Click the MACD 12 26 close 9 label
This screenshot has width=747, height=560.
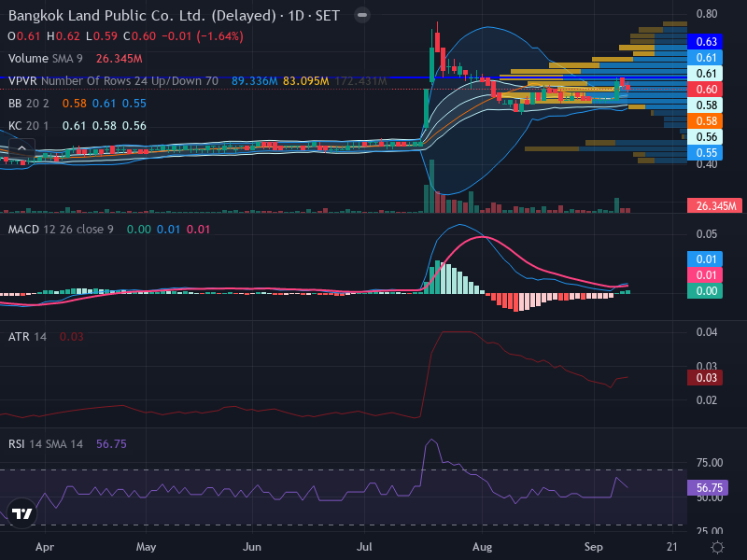pos(61,230)
